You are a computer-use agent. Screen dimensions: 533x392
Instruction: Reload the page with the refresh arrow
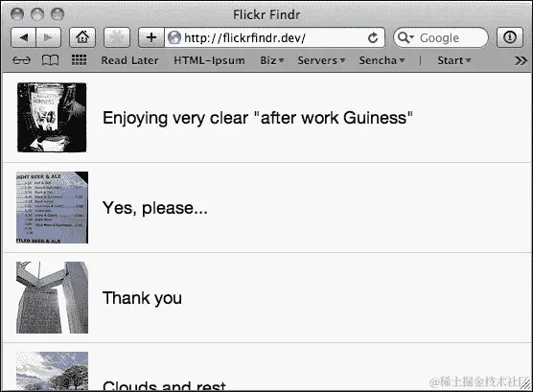(x=373, y=37)
